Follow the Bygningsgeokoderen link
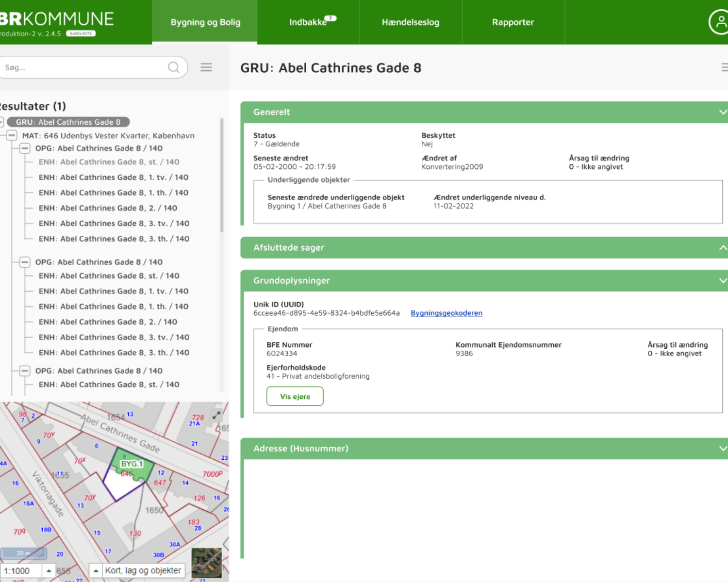 coord(446,313)
